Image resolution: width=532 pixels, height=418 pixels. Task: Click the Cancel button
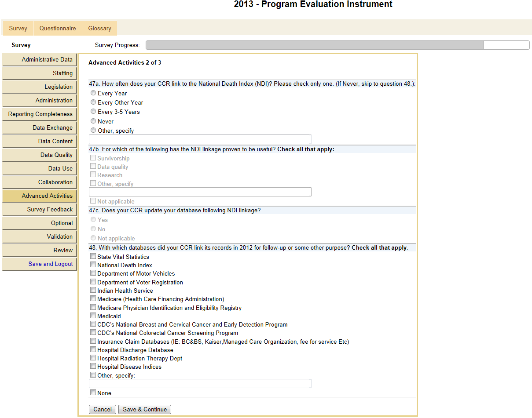tap(103, 409)
